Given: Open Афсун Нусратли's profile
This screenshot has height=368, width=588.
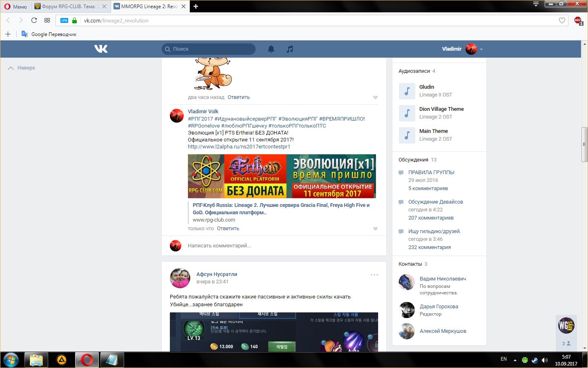Looking at the screenshot, I should coord(216,274).
